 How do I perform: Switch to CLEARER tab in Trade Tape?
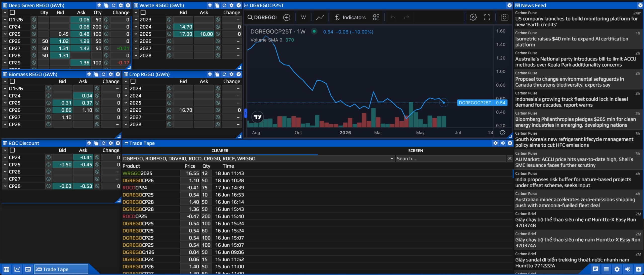point(220,150)
